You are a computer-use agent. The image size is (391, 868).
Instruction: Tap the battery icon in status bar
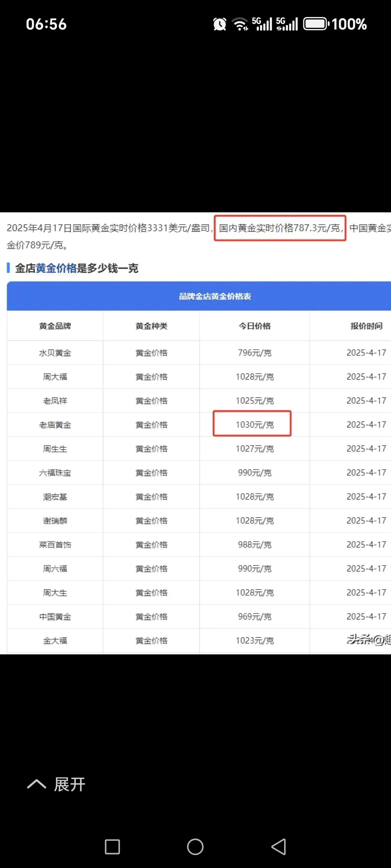point(316,24)
